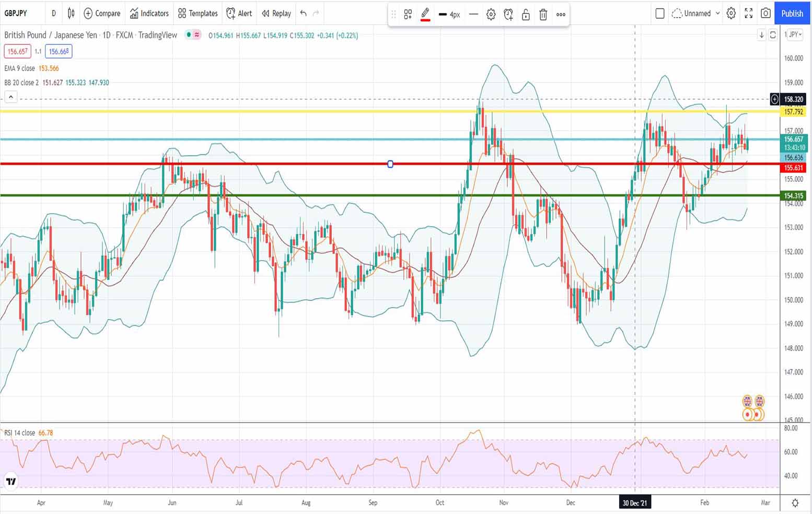Open the drawing settings gear in floating toolbar
The height and width of the screenshot is (514, 812).
[x=491, y=15]
